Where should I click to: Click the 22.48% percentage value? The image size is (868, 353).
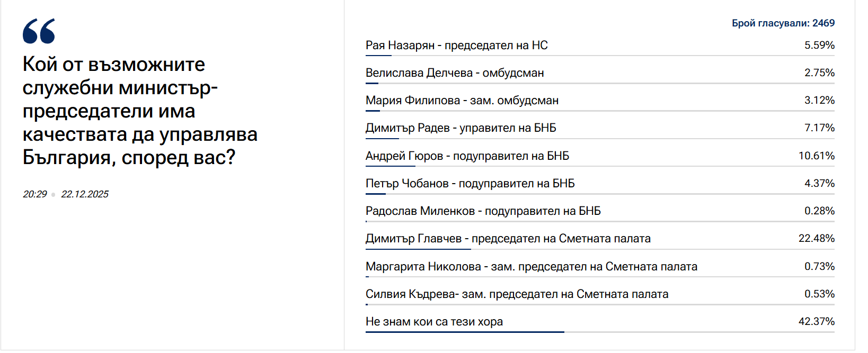[x=816, y=239]
